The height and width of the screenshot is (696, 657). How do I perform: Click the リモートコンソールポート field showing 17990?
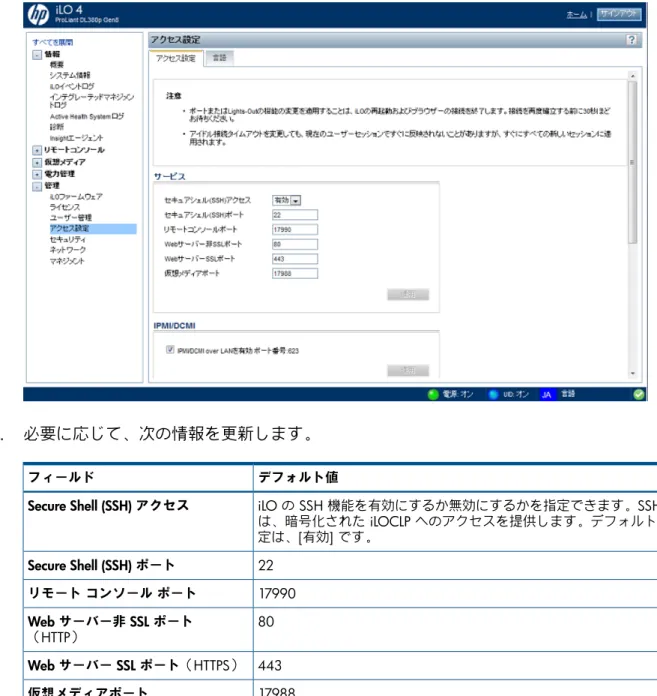point(295,229)
